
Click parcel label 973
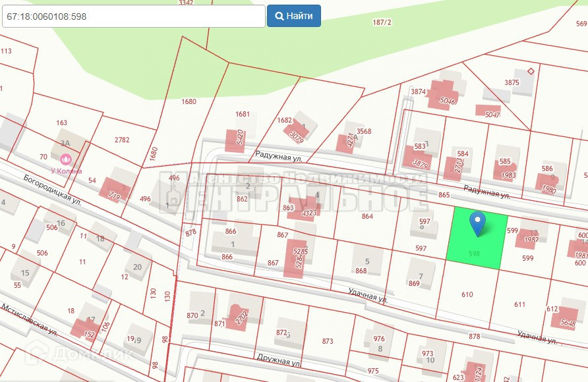click(427, 353)
